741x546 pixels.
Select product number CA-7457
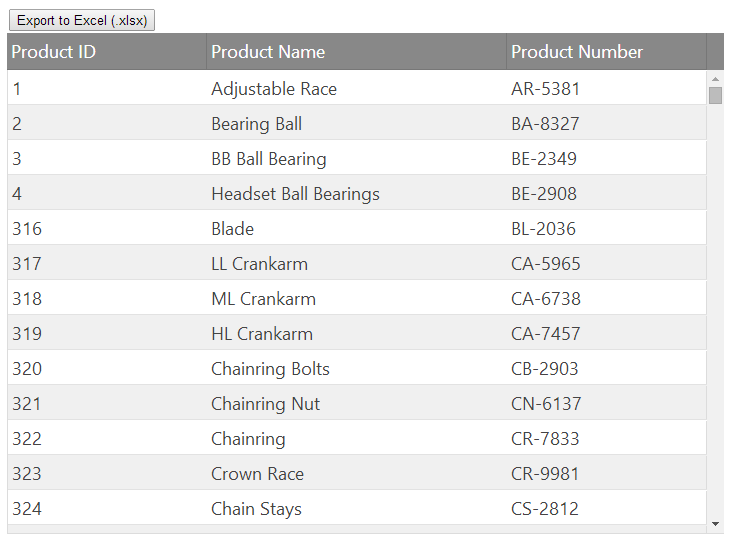pos(545,334)
